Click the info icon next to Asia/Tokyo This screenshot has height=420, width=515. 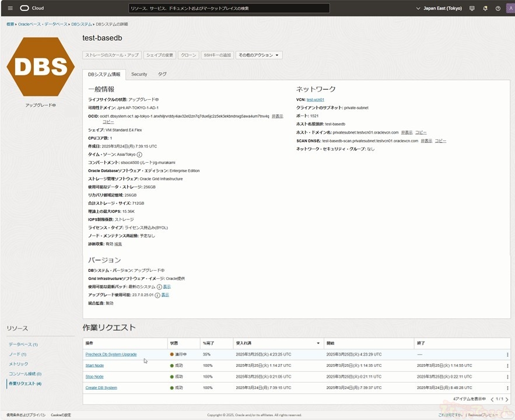139,155
